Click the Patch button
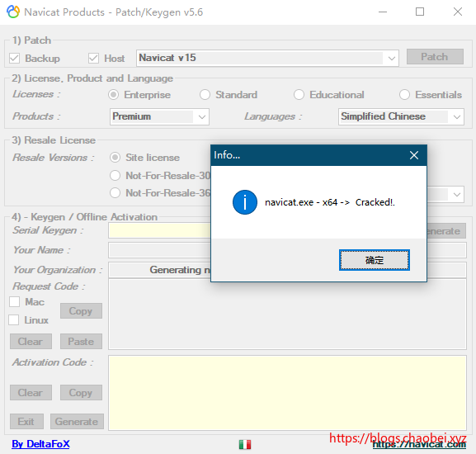 (435, 57)
